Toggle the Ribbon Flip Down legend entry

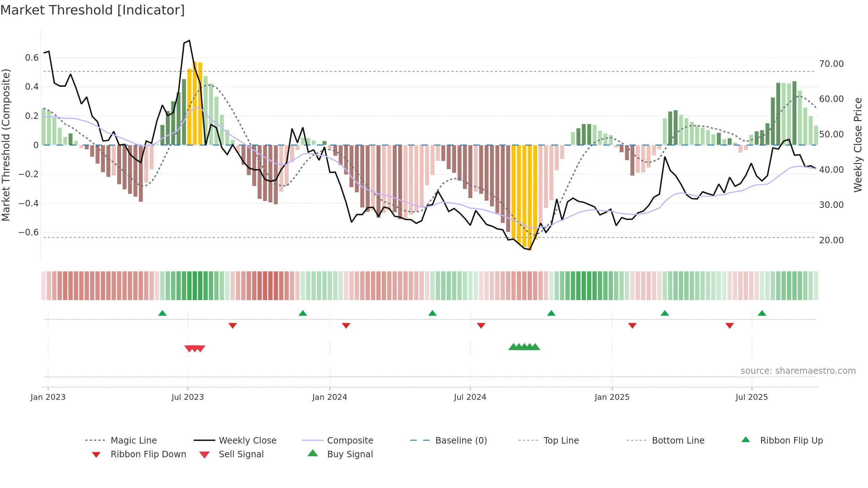point(139,454)
